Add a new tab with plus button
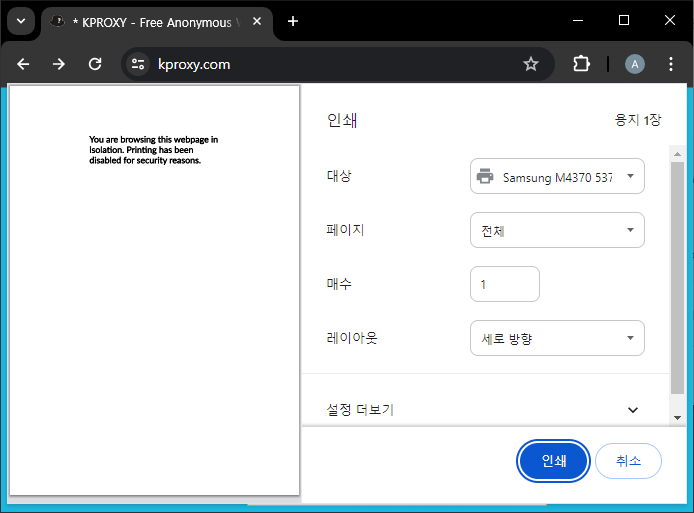Image resolution: width=694 pixels, height=513 pixels. (293, 21)
